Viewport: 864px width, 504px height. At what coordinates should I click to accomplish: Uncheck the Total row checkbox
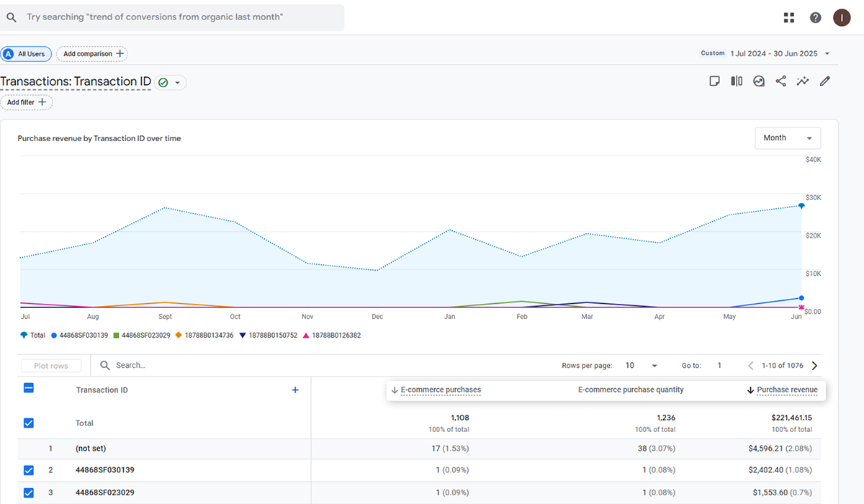(29, 423)
